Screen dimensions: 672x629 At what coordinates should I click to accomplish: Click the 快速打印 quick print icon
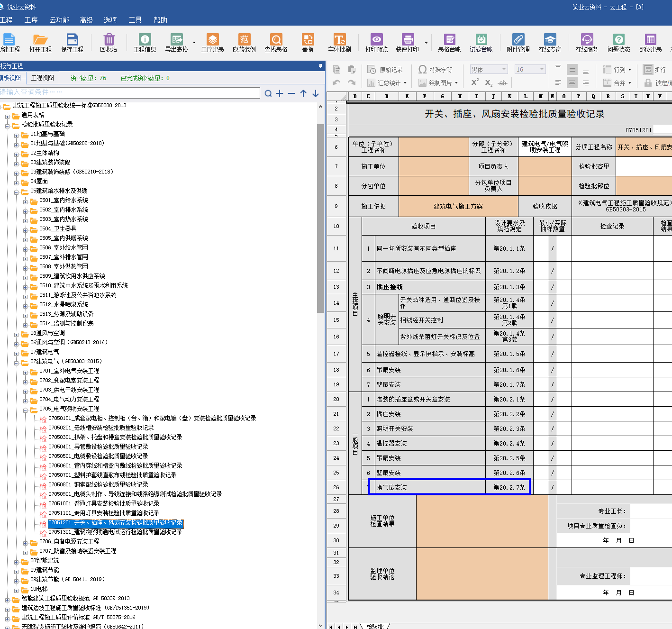(408, 43)
